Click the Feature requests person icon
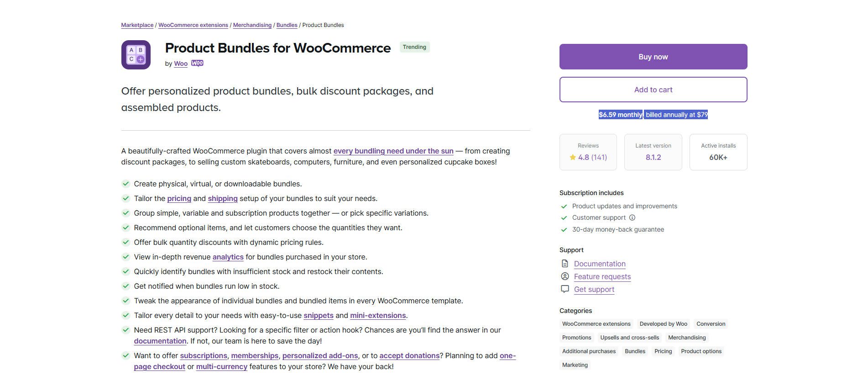 (x=565, y=276)
